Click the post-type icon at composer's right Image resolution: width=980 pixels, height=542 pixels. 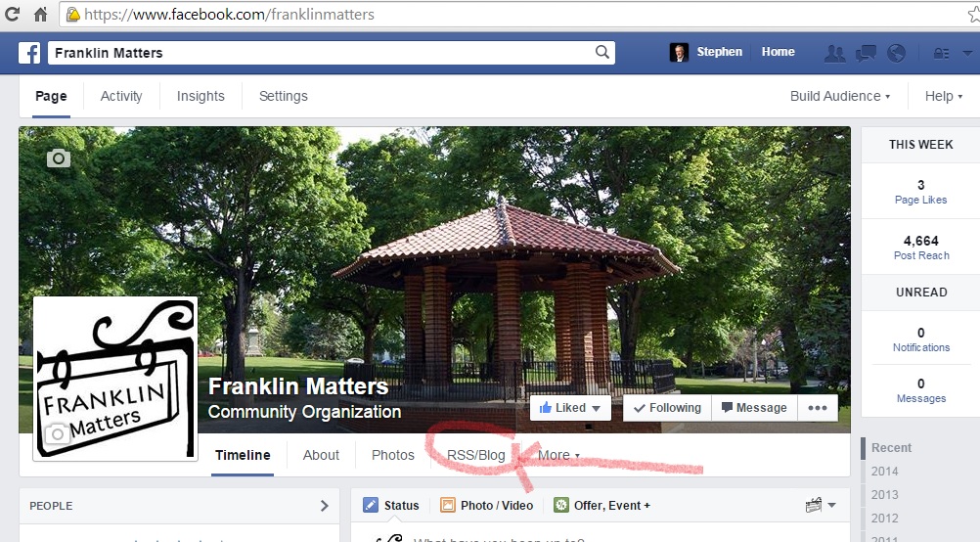814,505
